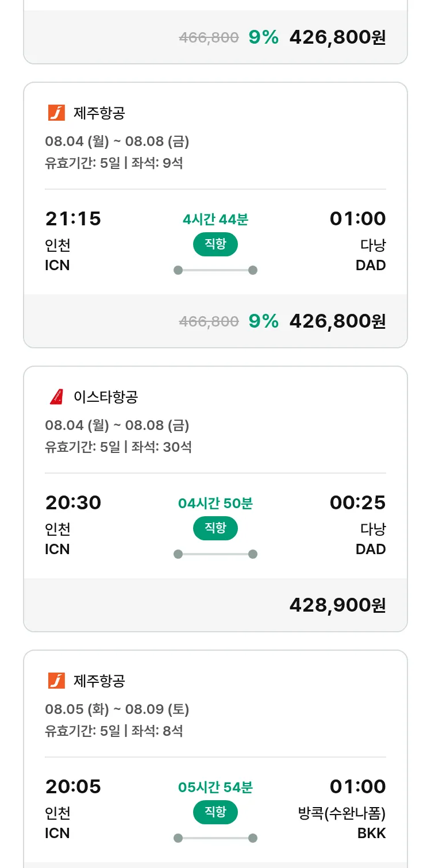Click the 21:15 Incheon departure time
The image size is (431, 868).
tap(73, 219)
